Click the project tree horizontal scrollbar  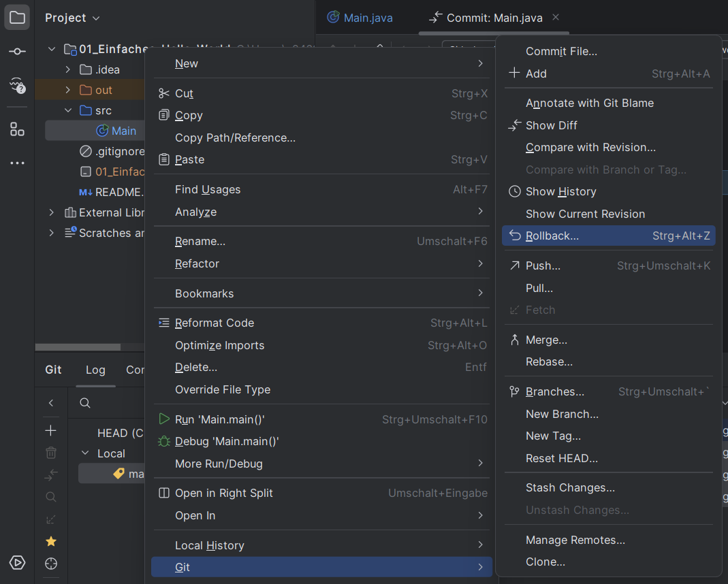point(78,347)
